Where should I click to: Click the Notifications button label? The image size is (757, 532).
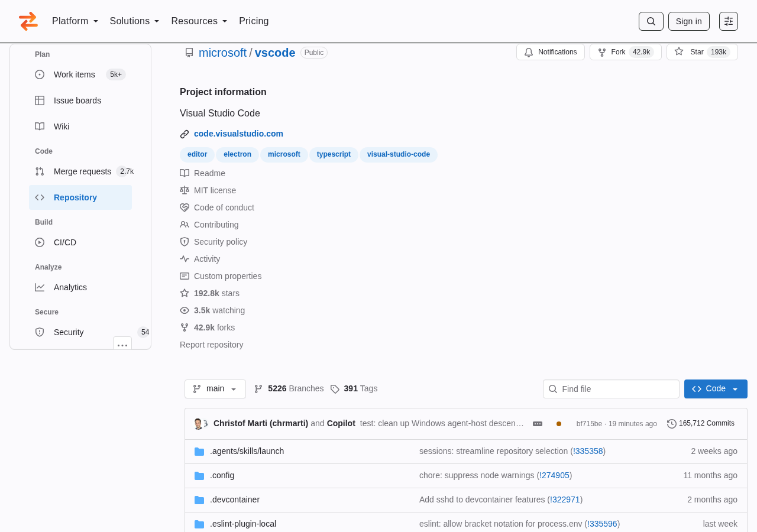coord(557,52)
